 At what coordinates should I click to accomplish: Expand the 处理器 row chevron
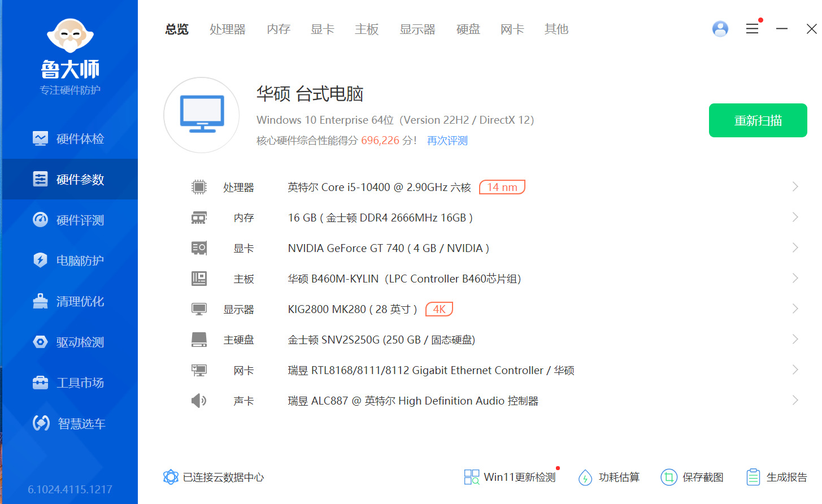pyautogui.click(x=795, y=187)
